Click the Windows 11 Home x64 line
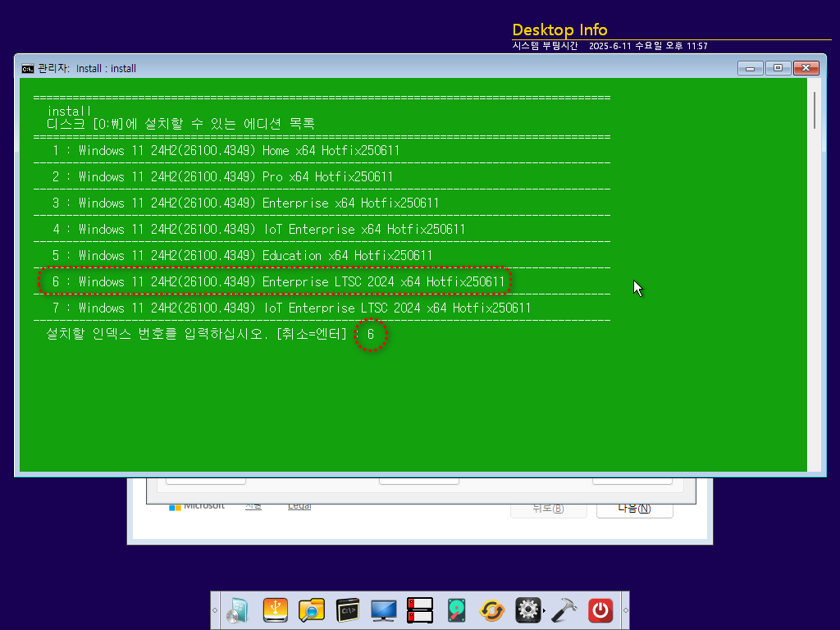This screenshot has width=840, height=630. pyautogui.click(x=226, y=151)
